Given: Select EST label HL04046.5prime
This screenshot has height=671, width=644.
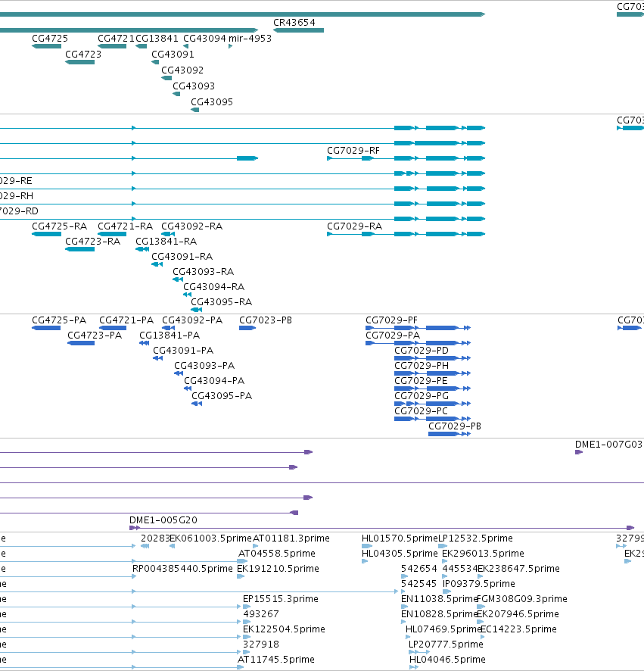Looking at the screenshot, I should pyautogui.click(x=447, y=659).
